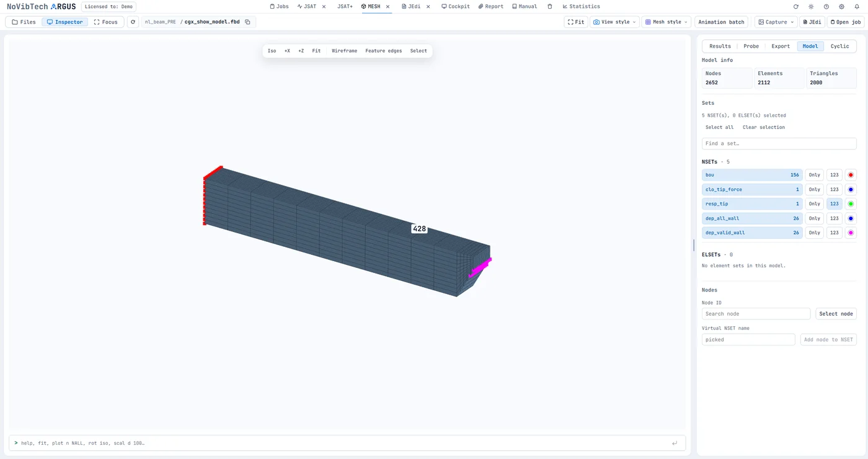Open Mesh style dropdown
Image resolution: width=868 pixels, height=459 pixels.
(x=666, y=22)
